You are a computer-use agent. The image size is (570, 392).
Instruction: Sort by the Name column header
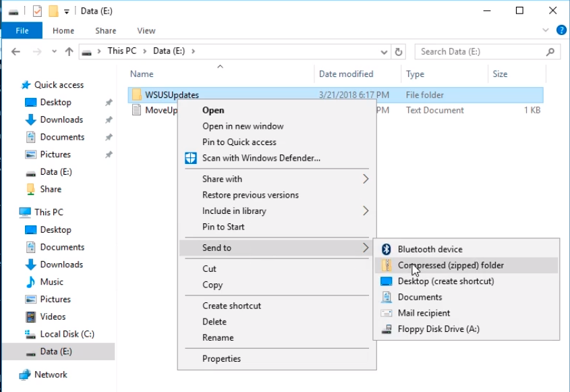click(x=142, y=74)
